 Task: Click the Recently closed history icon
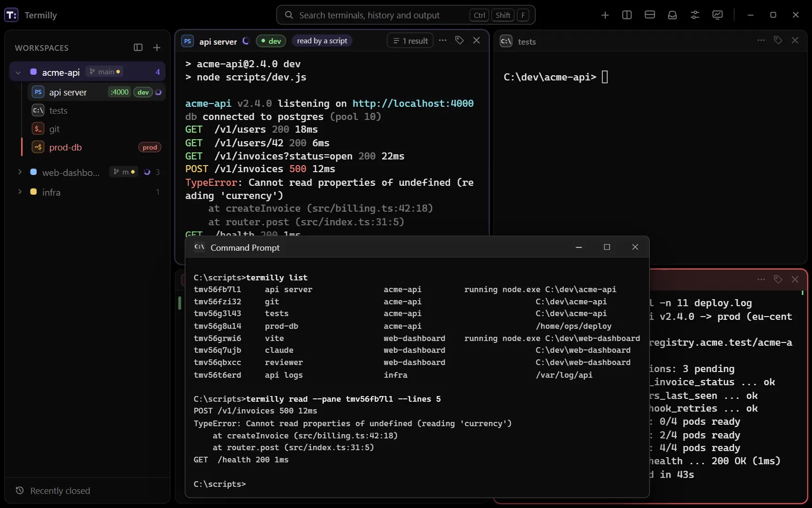(x=20, y=491)
